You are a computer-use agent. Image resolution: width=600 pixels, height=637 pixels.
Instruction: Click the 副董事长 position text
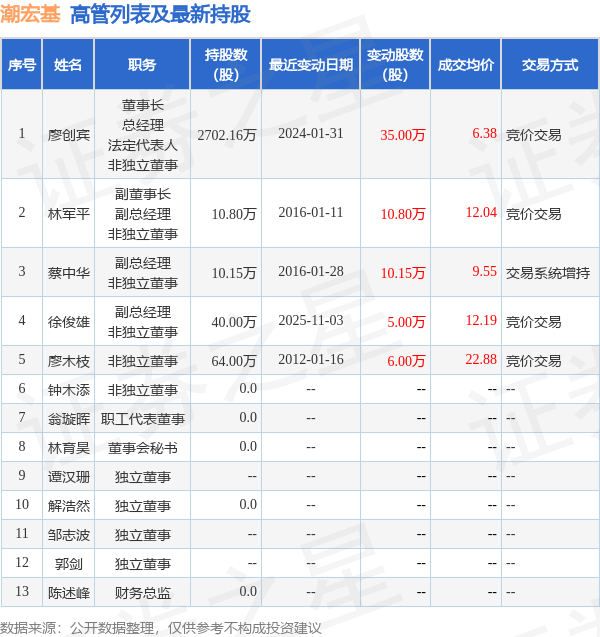pos(143,194)
